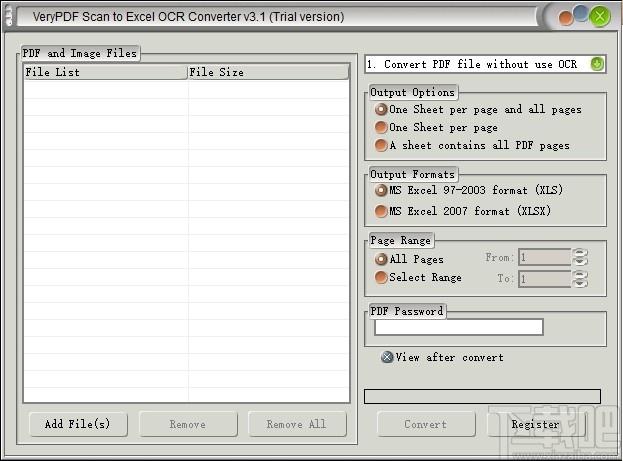Viewport: 623px width, 461px height.
Task: Choose MS Excel 2007 format (XLSX)
Action: [463, 211]
